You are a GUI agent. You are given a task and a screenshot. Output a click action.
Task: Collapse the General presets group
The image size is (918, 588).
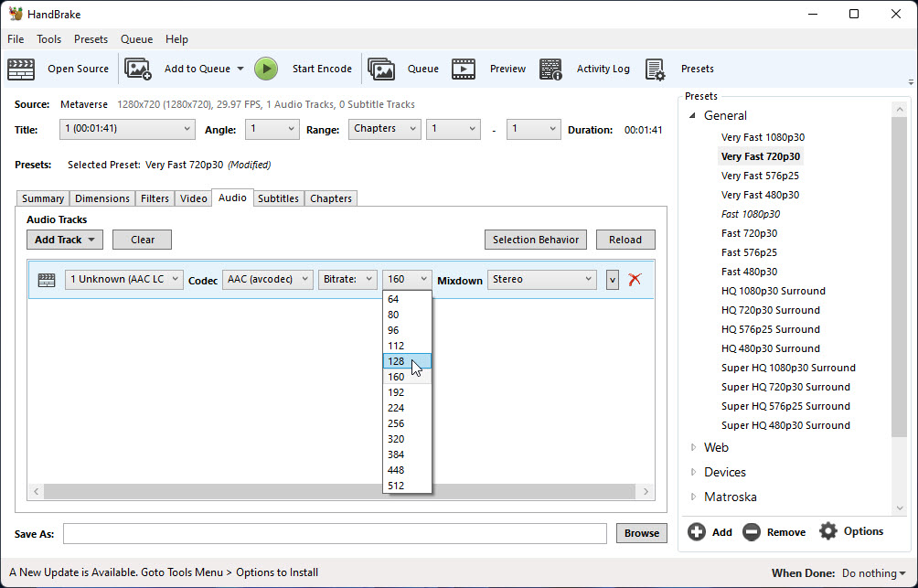692,115
